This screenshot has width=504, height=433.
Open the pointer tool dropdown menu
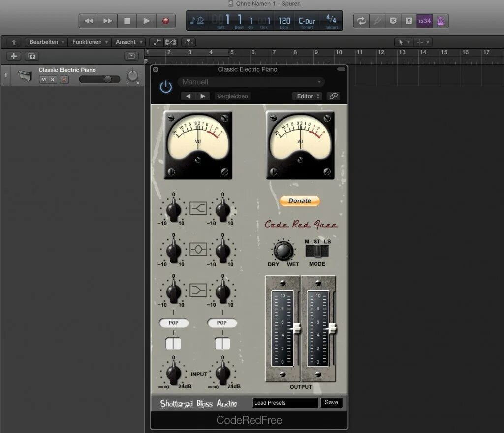(404, 42)
